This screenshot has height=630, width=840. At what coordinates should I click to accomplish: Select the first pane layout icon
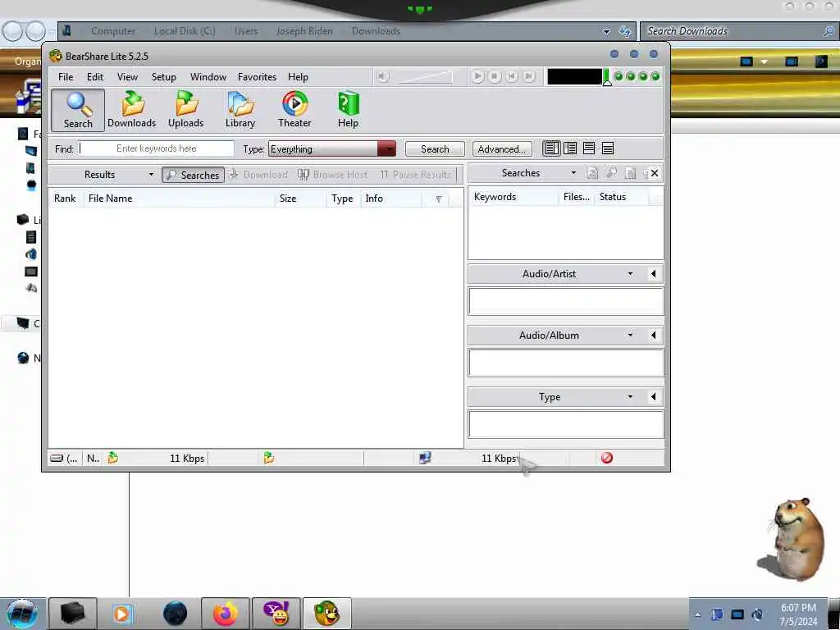click(551, 148)
